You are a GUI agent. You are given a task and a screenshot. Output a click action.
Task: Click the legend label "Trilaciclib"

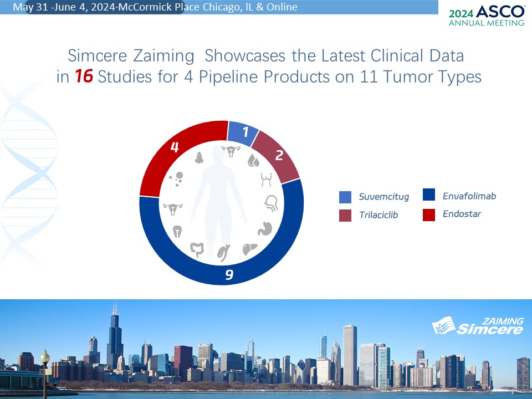[x=378, y=215]
